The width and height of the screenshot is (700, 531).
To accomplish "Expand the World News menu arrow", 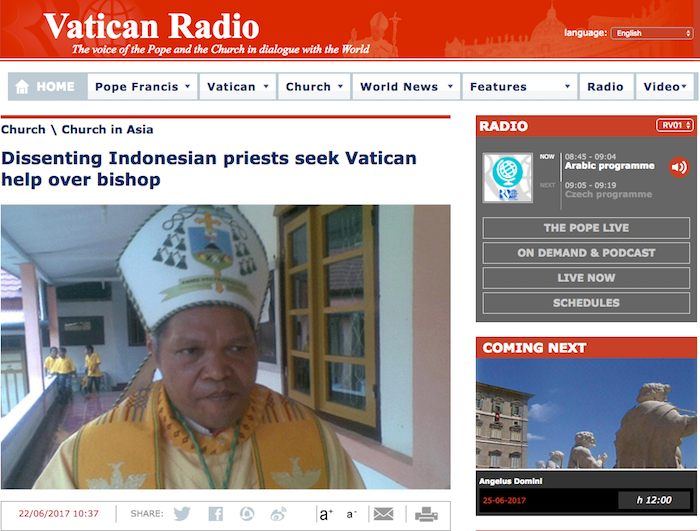I will tap(450, 86).
